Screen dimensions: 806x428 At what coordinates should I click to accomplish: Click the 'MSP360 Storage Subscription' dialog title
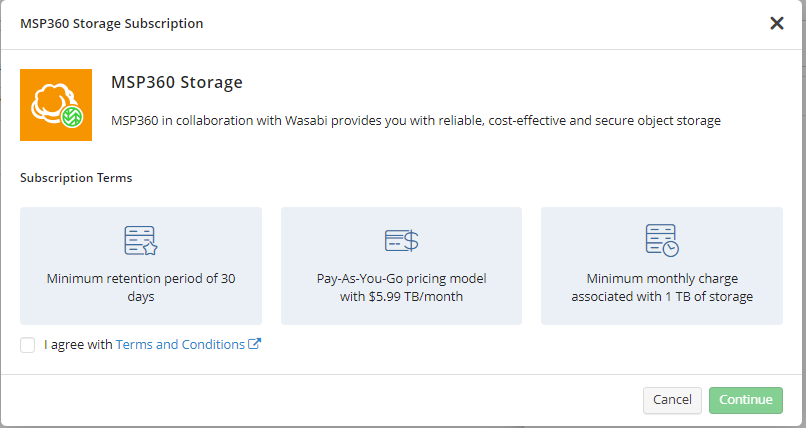[x=112, y=24]
